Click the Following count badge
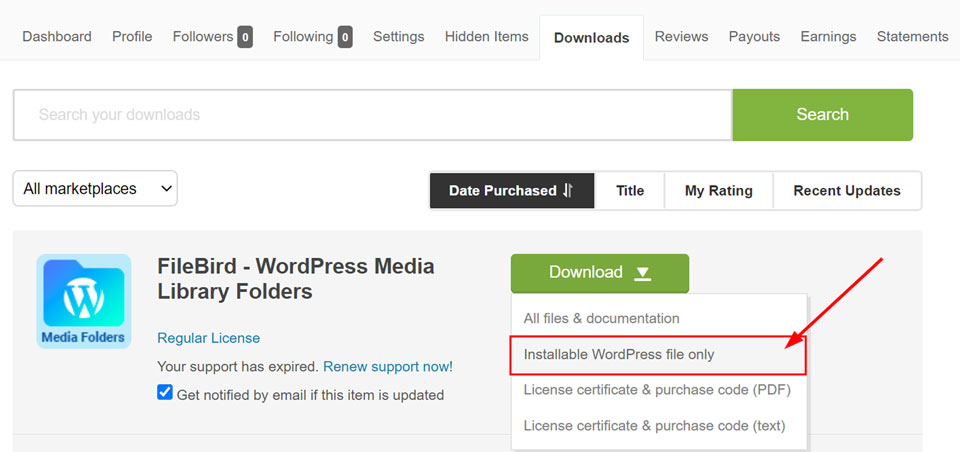The image size is (960, 452). tap(345, 37)
